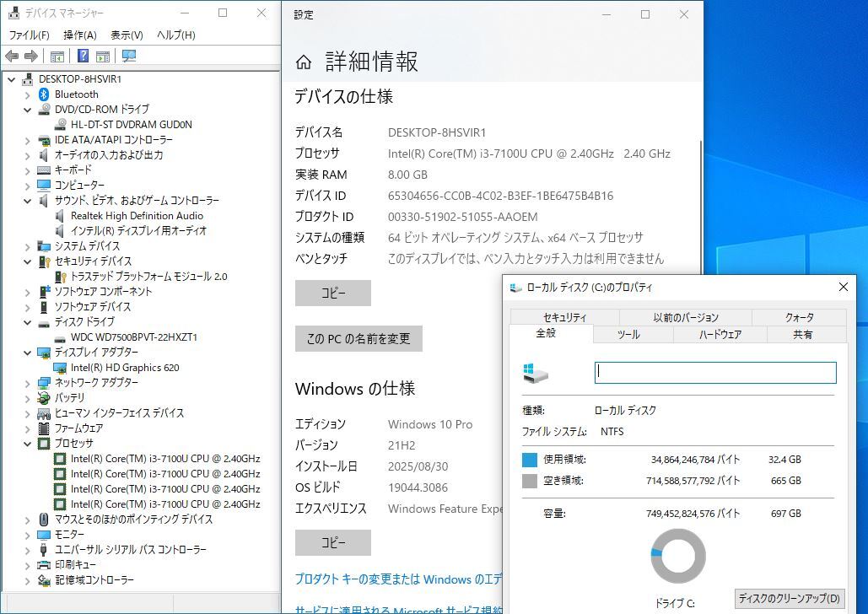
Task: Click the drive usage donut chart
Action: 678,556
